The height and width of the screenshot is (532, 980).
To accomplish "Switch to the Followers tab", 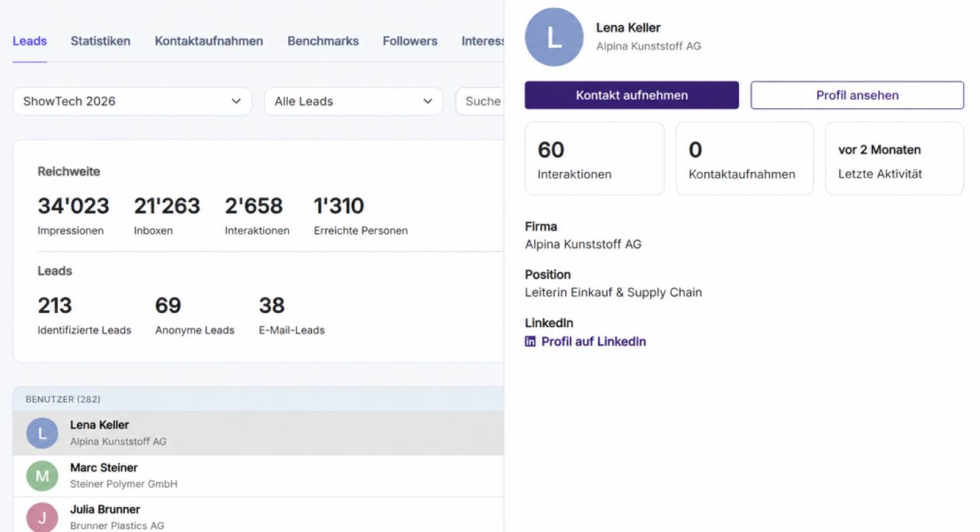I will click(x=410, y=41).
